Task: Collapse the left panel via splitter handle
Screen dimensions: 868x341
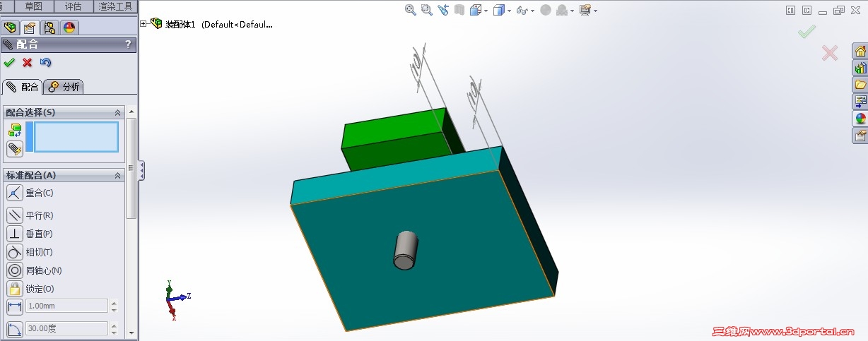Action: [x=141, y=171]
